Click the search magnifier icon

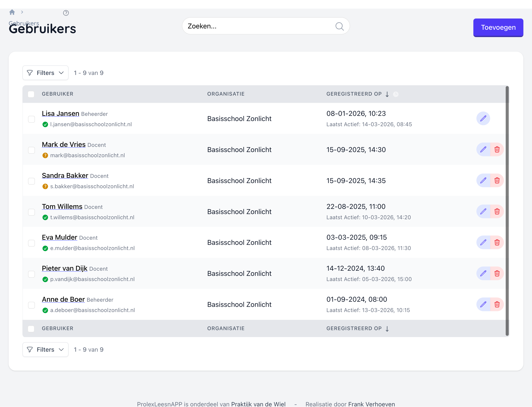[340, 26]
